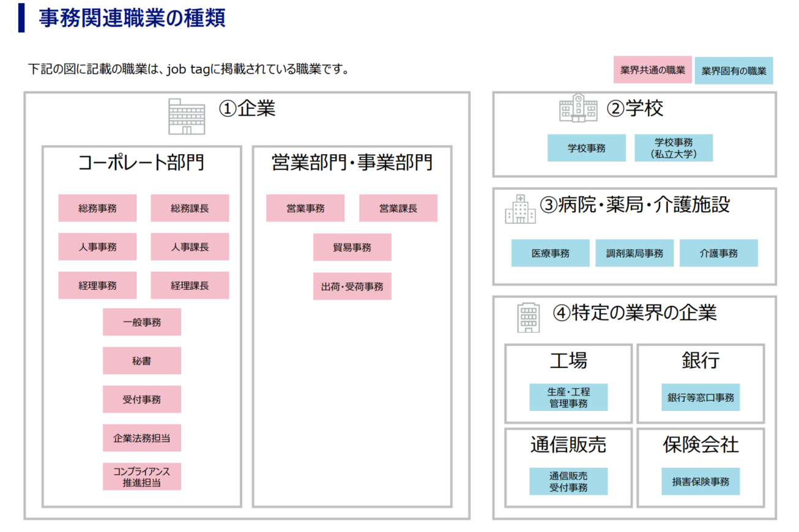Select the 経理事務 job box
The image size is (799, 532).
pos(97,286)
